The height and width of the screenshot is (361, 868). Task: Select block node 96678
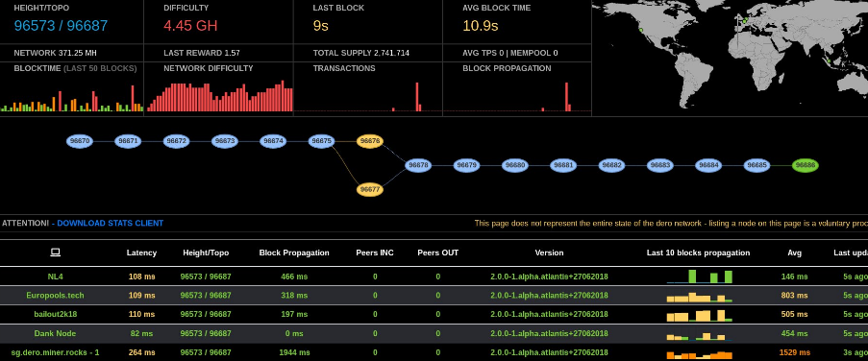click(x=418, y=165)
